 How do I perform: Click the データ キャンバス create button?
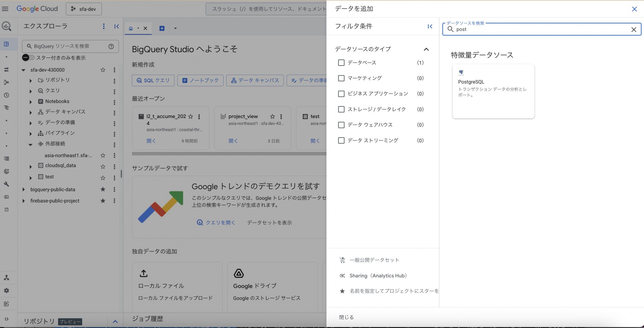tap(255, 80)
